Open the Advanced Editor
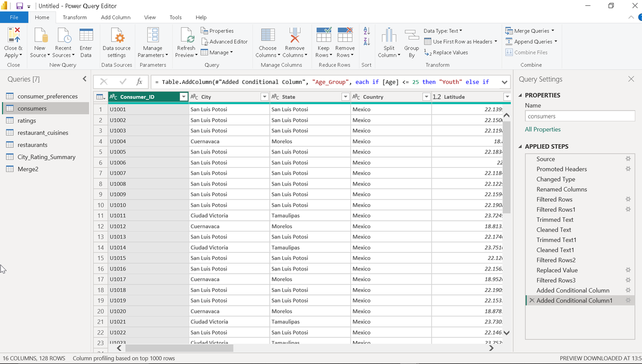Viewport: 642px width, 364px height. tap(224, 41)
